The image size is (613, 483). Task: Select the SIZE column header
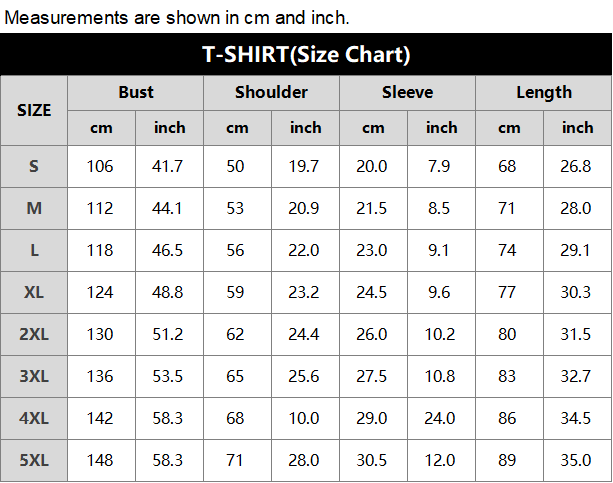click(34, 110)
